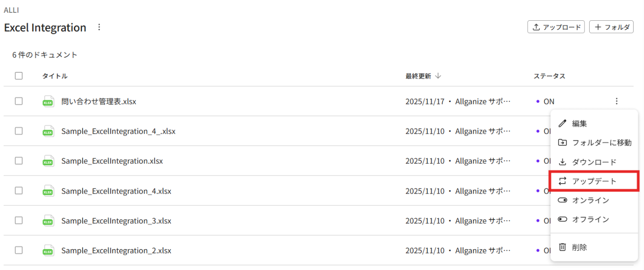The width and height of the screenshot is (644, 270).
Task: Check the box for 問い合わせ管理表.xlsx
Action: click(x=18, y=101)
